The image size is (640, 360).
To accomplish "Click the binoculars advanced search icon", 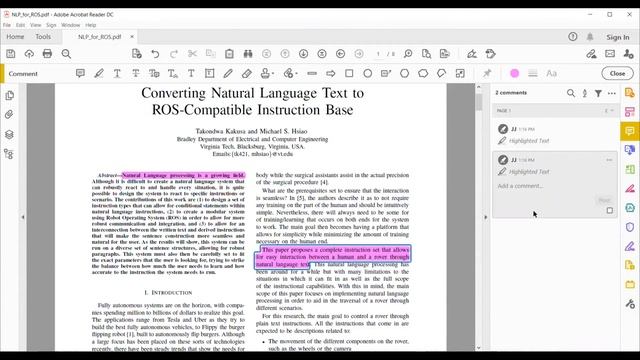I will pyautogui.click(x=248, y=54).
